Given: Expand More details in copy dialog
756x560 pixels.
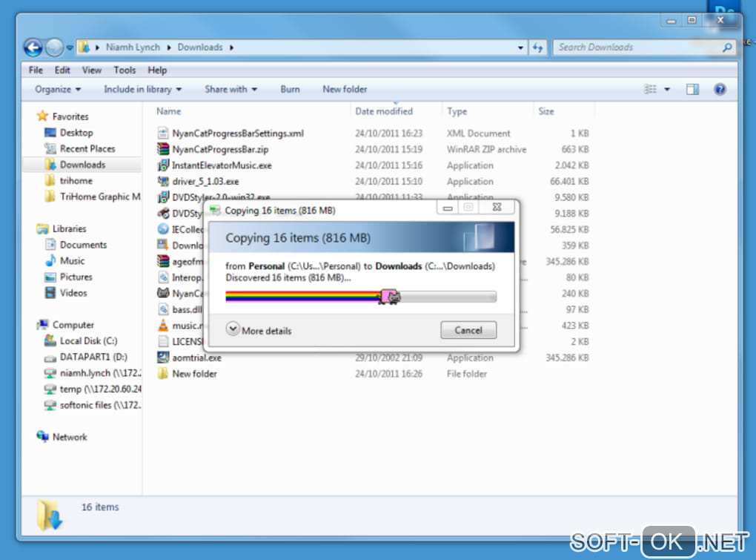Looking at the screenshot, I should (259, 330).
